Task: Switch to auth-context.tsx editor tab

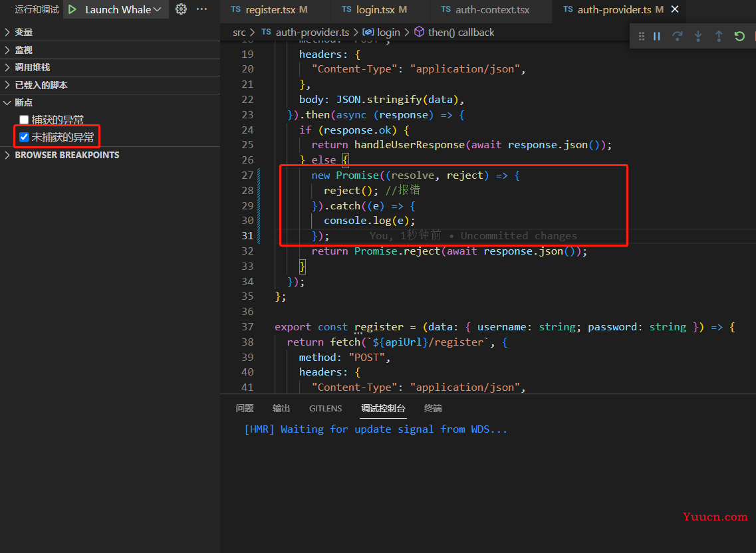Action: (491, 10)
